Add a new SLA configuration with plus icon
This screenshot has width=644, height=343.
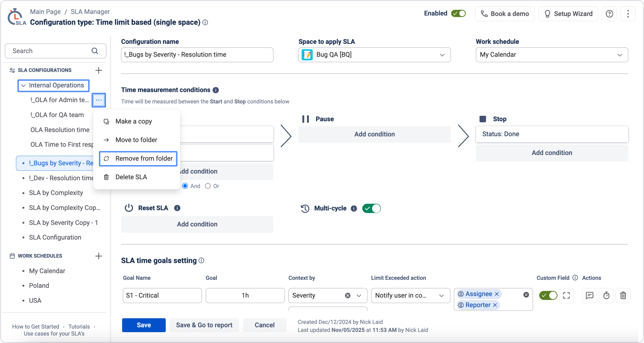(x=99, y=70)
